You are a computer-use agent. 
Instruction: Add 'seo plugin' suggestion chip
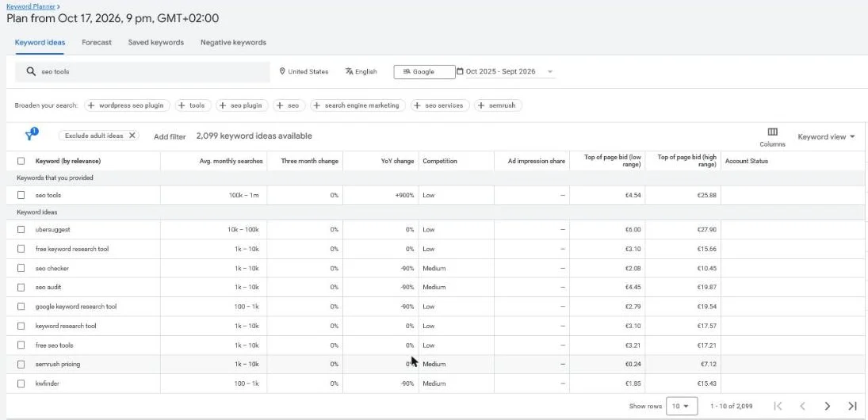point(243,105)
